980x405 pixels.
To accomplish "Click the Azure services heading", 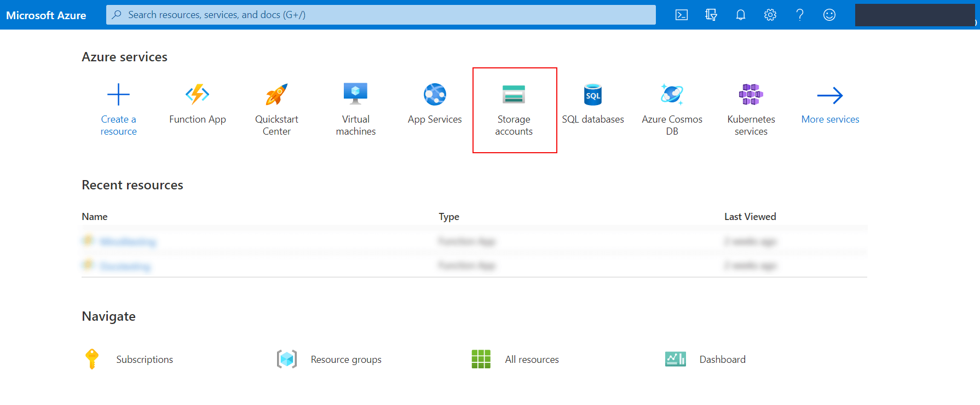I will click(125, 57).
